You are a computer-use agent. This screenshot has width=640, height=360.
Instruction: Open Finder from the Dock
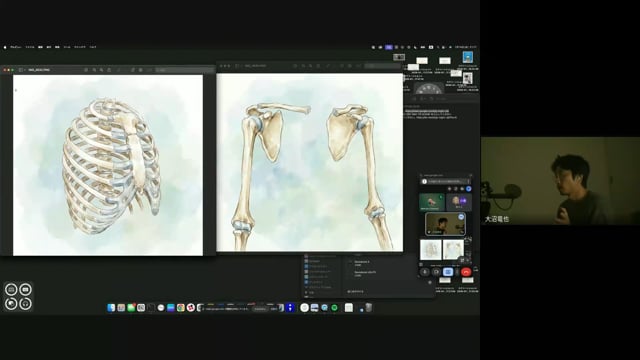pyautogui.click(x=111, y=308)
